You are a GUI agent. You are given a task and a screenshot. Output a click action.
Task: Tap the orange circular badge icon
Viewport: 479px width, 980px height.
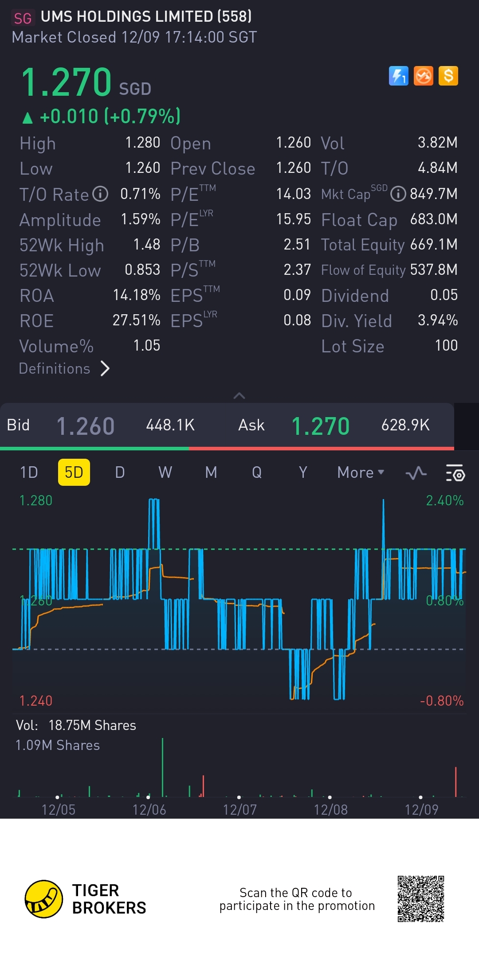423,76
